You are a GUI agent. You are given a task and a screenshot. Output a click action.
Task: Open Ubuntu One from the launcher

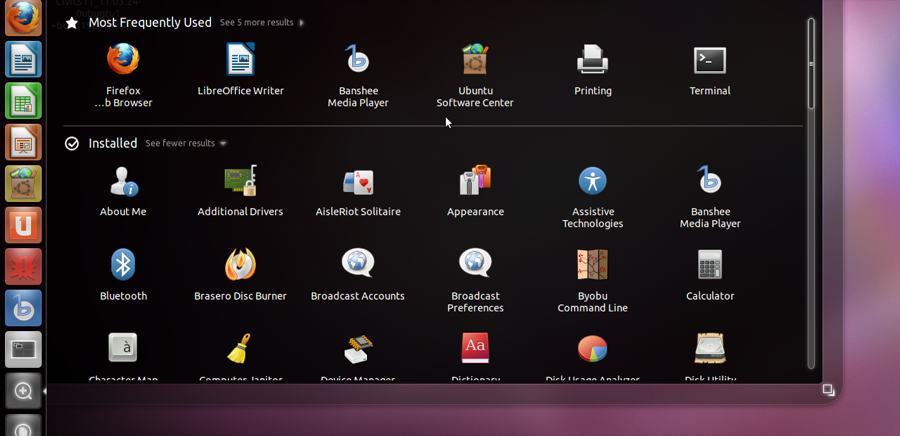[x=24, y=225]
